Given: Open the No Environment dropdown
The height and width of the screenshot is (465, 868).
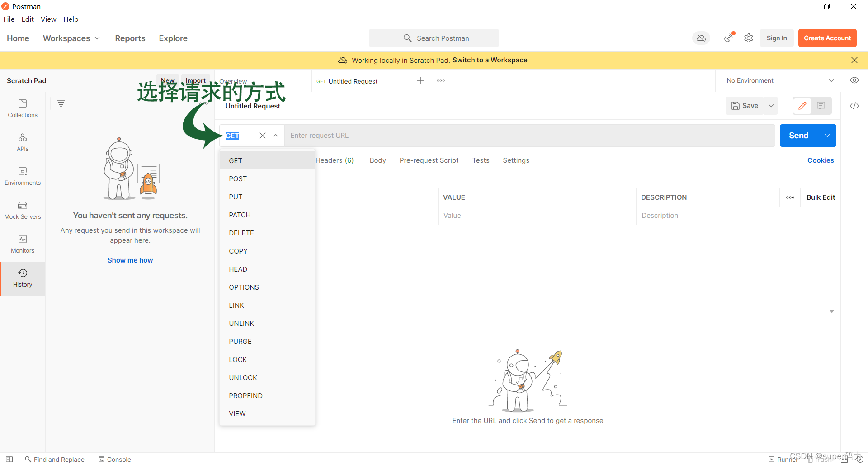Looking at the screenshot, I should pos(780,80).
